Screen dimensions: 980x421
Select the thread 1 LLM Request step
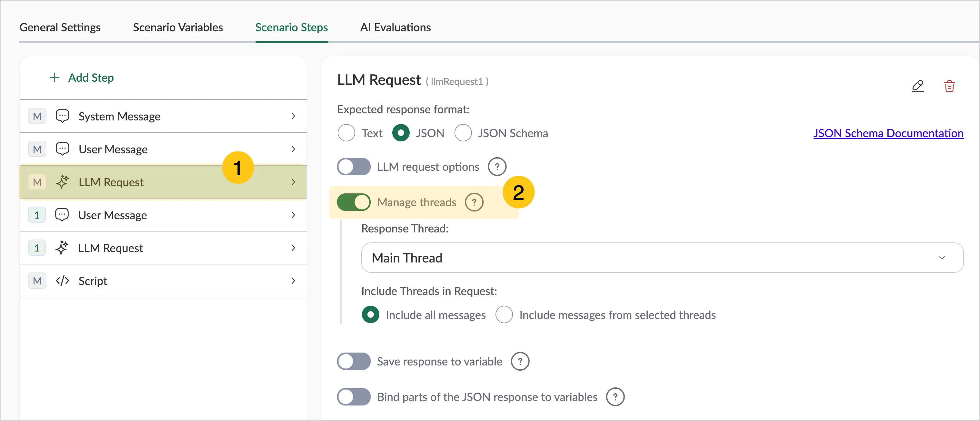[x=163, y=248]
